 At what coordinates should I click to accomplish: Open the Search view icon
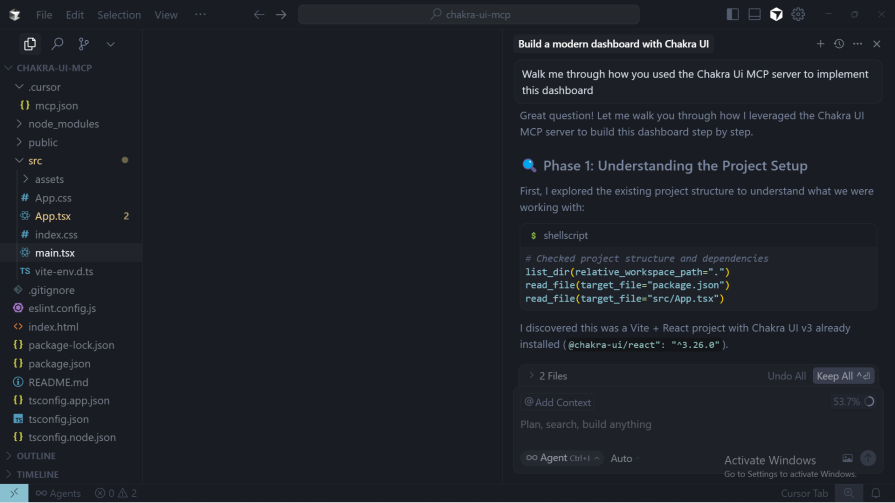57,44
